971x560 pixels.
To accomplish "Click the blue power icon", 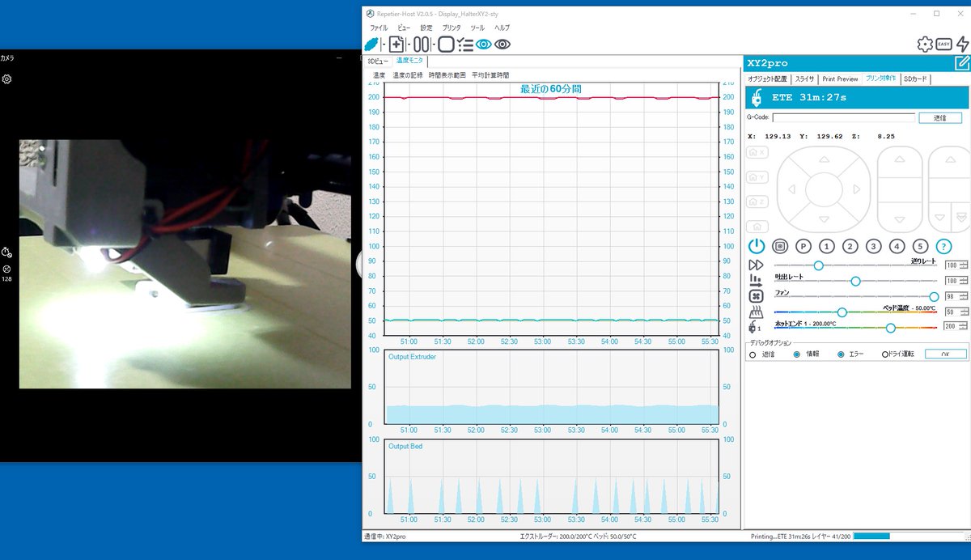I will (757, 246).
